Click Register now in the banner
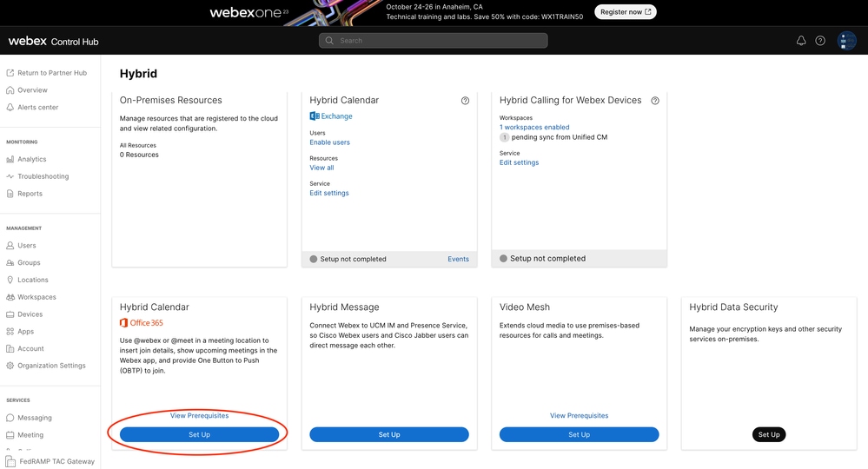This screenshot has width=868, height=469. pos(625,11)
